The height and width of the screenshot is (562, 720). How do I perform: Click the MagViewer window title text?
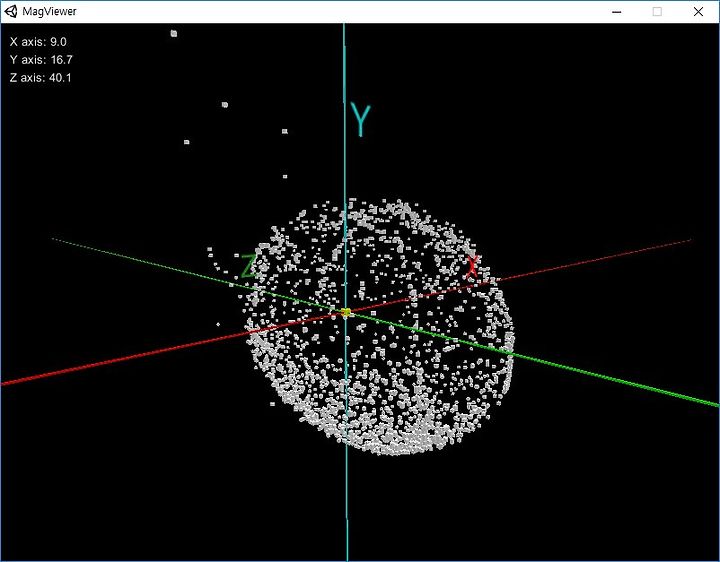tap(49, 11)
